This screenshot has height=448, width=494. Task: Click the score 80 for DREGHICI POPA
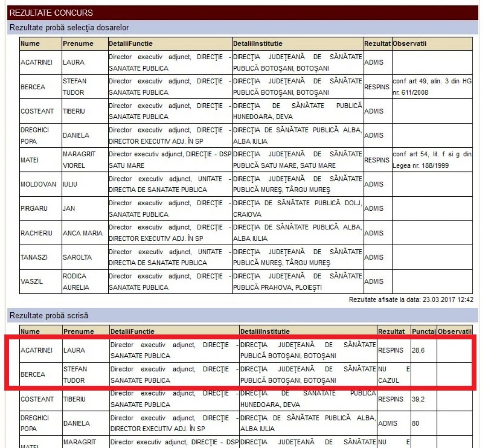click(415, 423)
